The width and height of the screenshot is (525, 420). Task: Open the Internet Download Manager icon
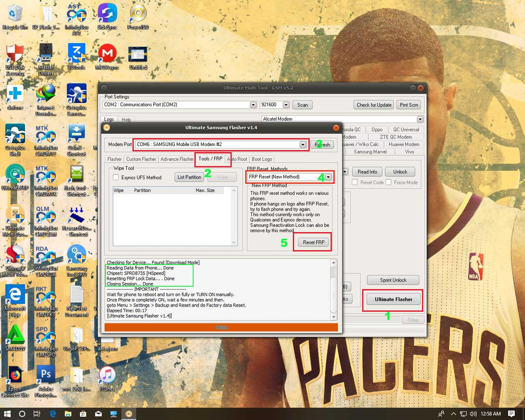tap(46, 100)
